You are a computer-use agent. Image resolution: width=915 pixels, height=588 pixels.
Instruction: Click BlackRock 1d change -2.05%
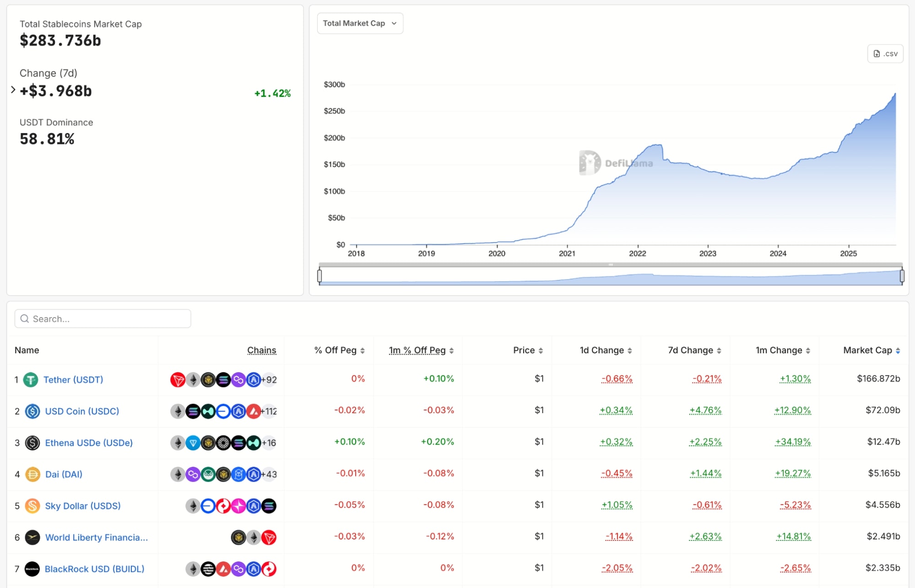[617, 568]
